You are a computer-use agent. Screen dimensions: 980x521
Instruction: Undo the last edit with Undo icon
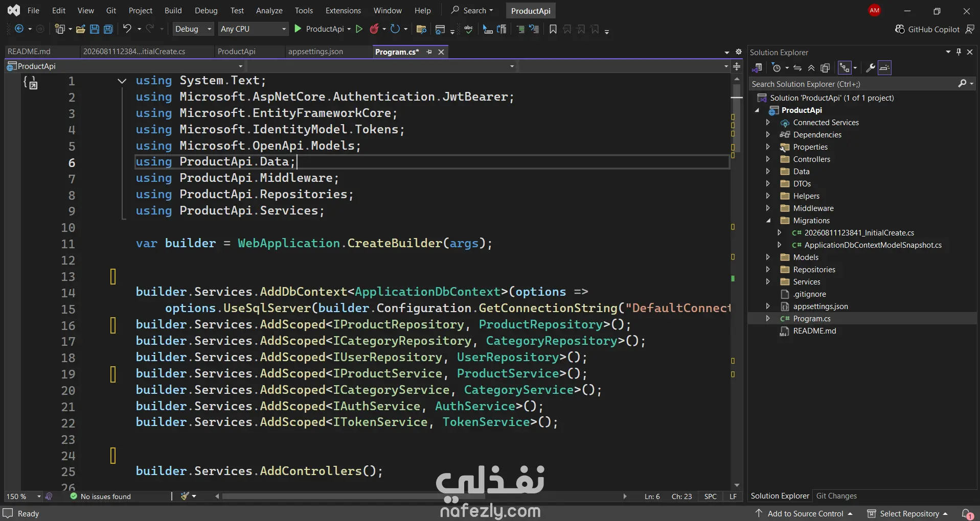127,29
